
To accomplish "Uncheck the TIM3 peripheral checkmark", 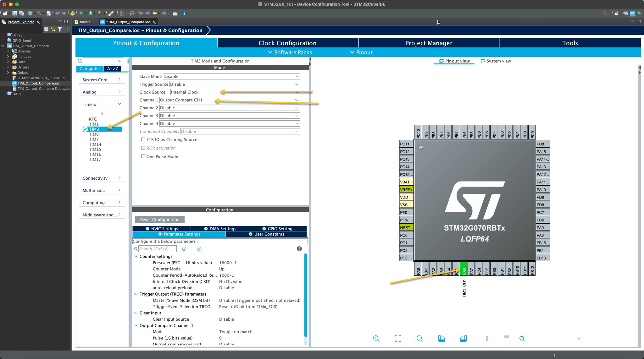I will [85, 129].
